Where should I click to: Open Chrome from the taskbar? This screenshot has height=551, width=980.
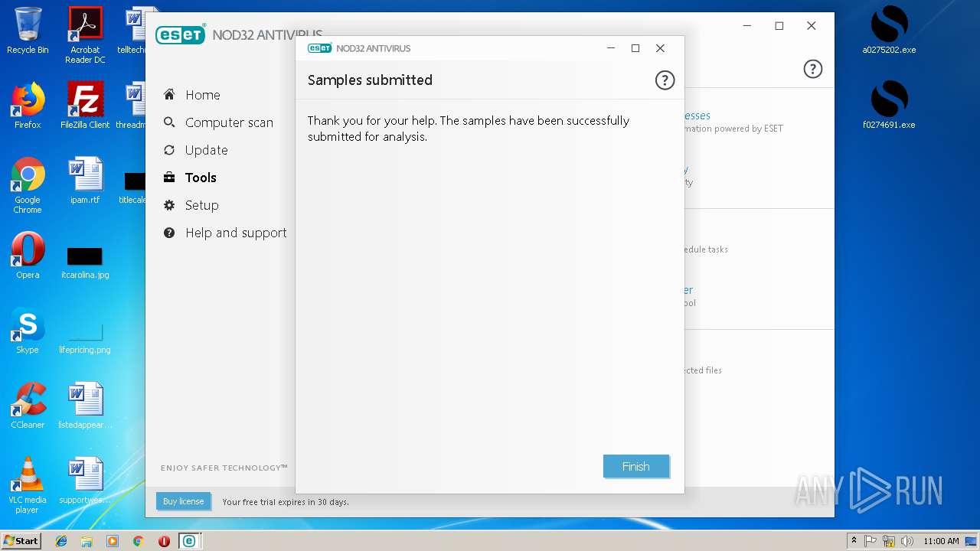[138, 541]
